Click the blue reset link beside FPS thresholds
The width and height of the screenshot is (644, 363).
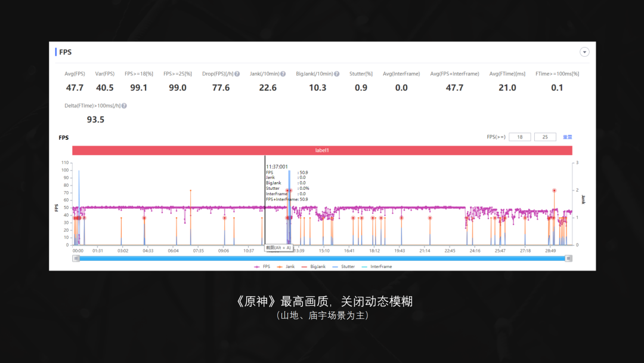(567, 137)
